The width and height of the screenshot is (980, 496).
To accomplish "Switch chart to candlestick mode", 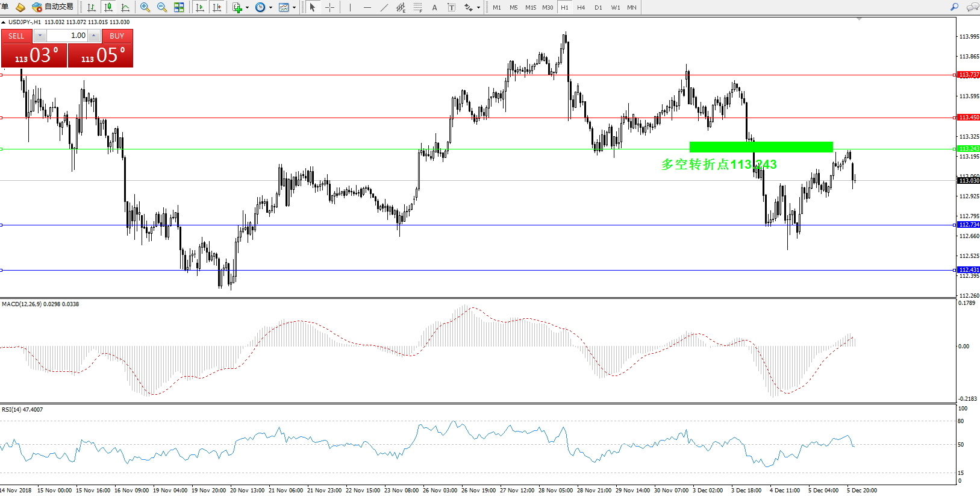I will coord(108,7).
